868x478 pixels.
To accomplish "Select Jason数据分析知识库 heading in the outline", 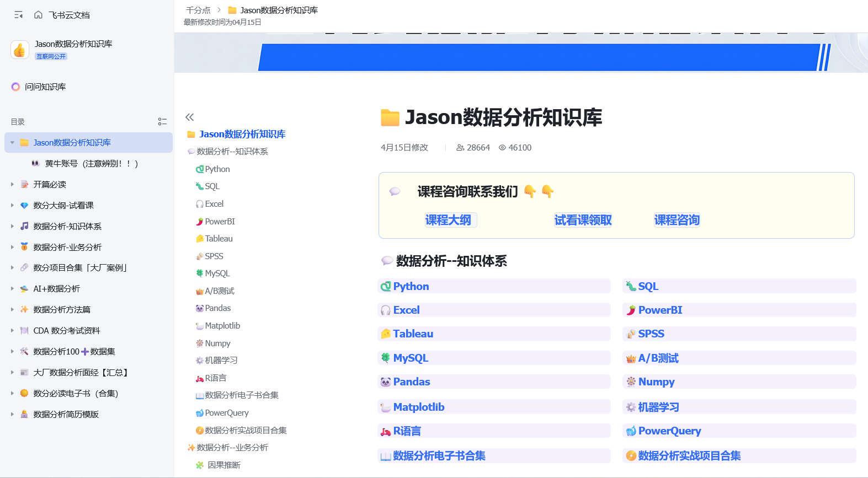I will pos(242,134).
